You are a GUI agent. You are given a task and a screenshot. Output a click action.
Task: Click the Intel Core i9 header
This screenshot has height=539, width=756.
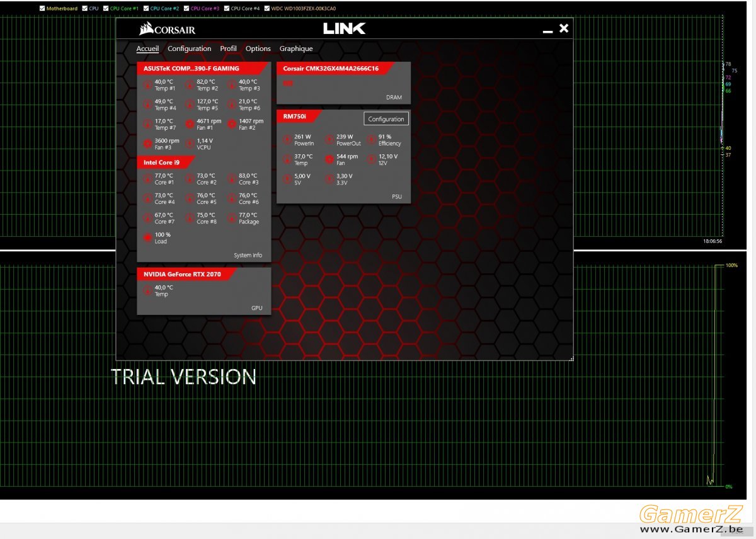point(166,162)
